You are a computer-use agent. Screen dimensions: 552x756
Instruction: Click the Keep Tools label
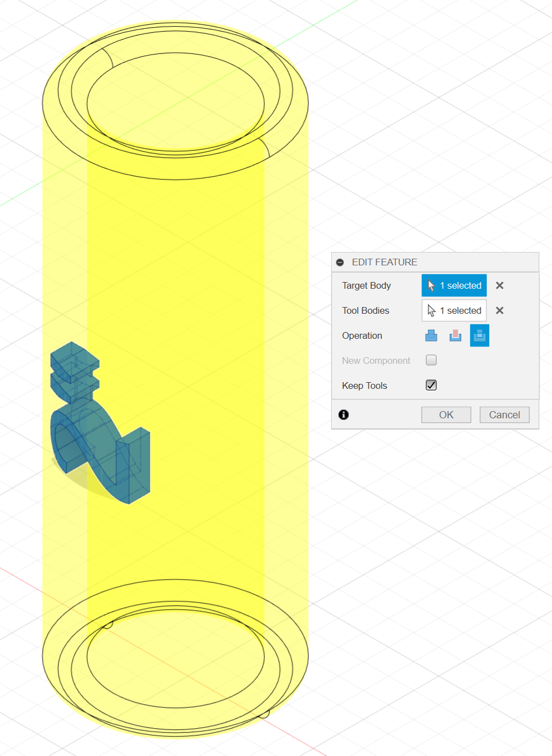(364, 386)
